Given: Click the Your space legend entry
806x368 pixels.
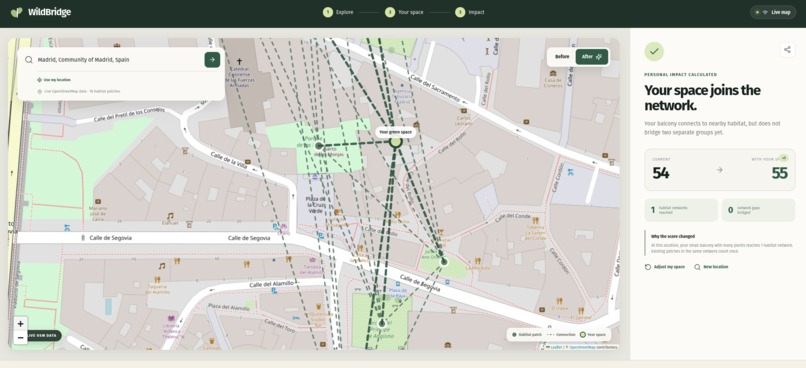Looking at the screenshot, I should [x=593, y=335].
